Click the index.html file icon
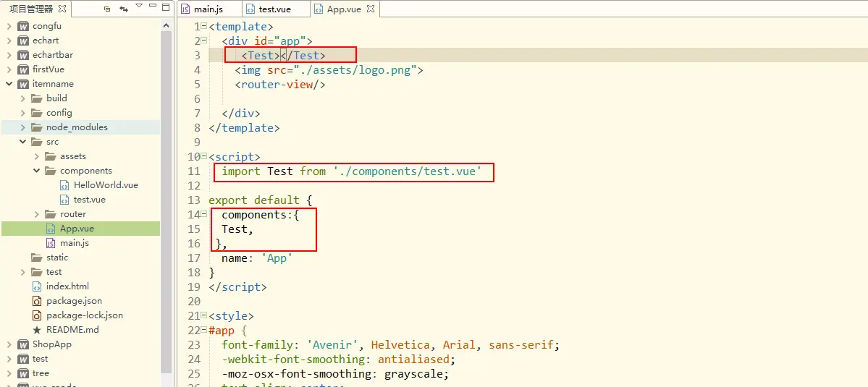This screenshot has width=868, height=387. pos(37,286)
